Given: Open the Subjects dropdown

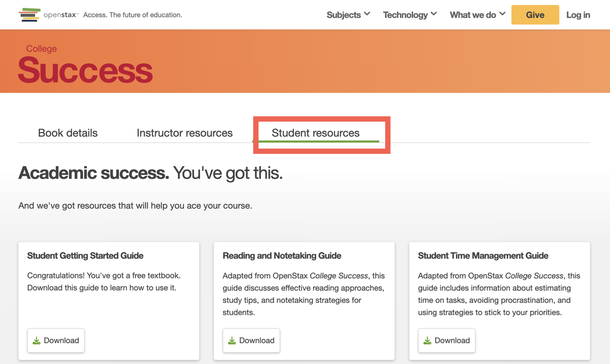Looking at the screenshot, I should (x=348, y=15).
